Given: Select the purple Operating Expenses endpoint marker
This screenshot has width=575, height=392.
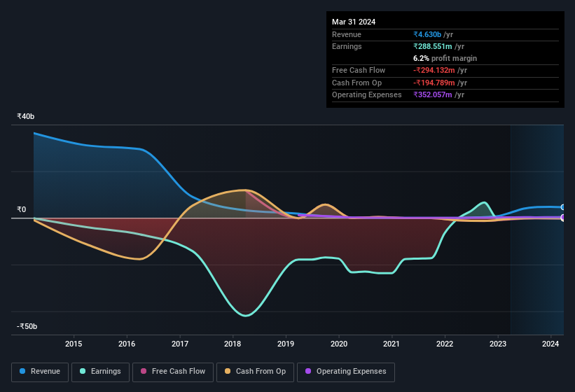Looking at the screenshot, I should (x=563, y=217).
